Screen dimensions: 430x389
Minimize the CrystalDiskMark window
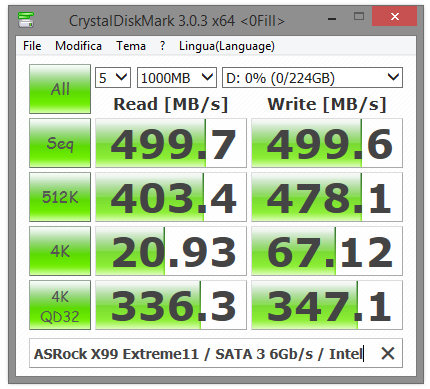pyautogui.click(x=332, y=18)
